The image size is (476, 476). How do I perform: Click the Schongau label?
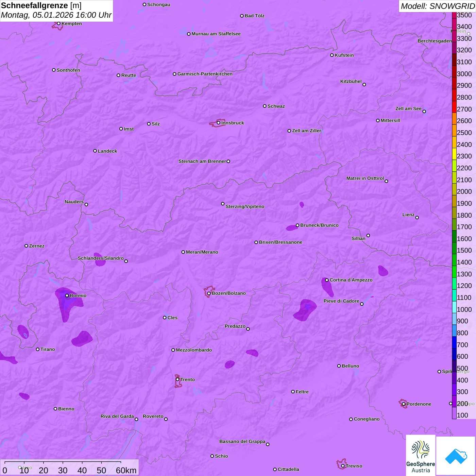click(x=159, y=4)
